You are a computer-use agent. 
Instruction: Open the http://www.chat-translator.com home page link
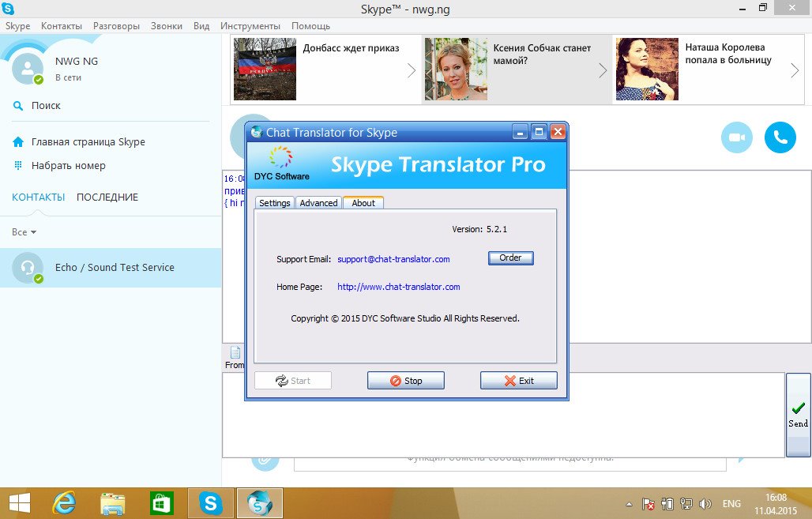pyautogui.click(x=399, y=287)
